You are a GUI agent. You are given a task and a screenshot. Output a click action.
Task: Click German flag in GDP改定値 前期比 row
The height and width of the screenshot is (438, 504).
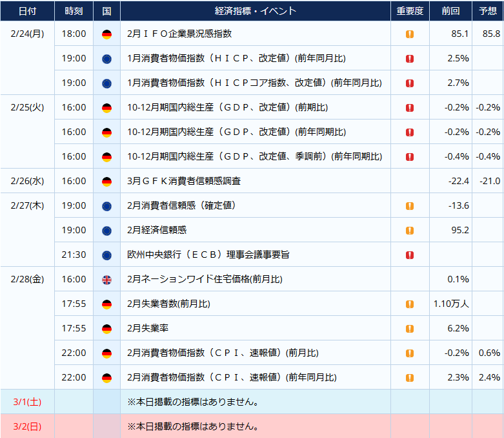(106, 108)
